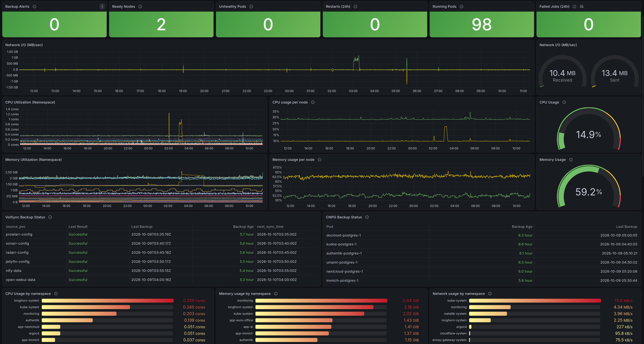644x344 pixels.
Task: Sort VolSync table by Last Result column
Action: click(78, 227)
